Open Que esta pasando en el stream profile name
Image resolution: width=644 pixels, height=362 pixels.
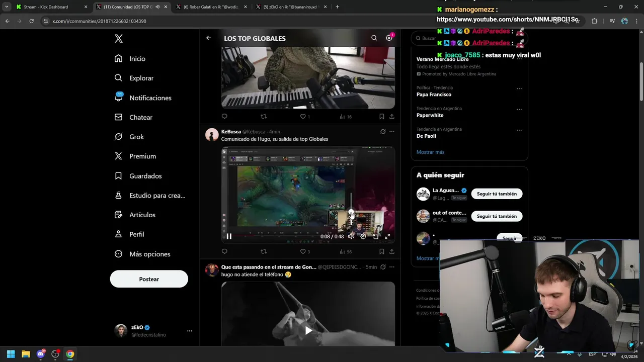point(269,267)
